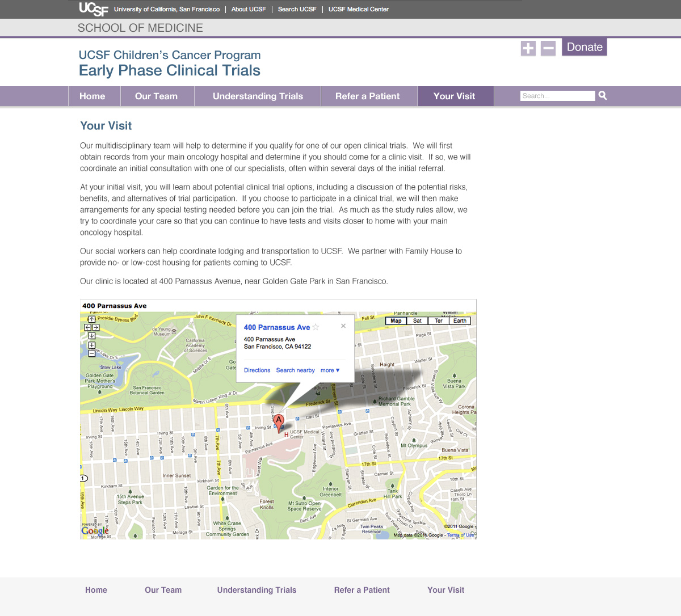Pan the map right
The width and height of the screenshot is (681, 616).
96,327
